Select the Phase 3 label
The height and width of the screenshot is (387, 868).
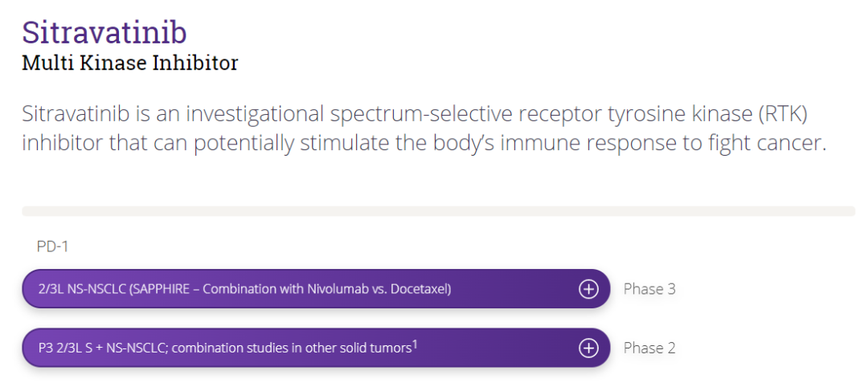649,289
